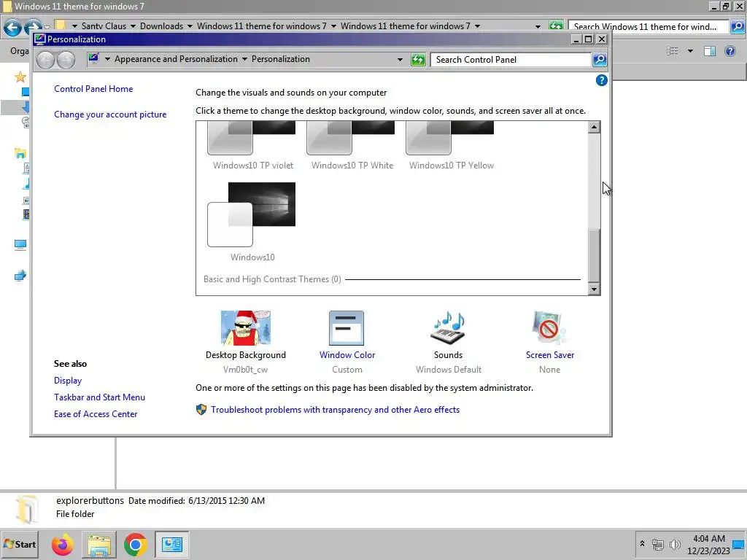Click the Search Control Panel field
Viewport: 747px width, 560px height.
pyautogui.click(x=511, y=60)
